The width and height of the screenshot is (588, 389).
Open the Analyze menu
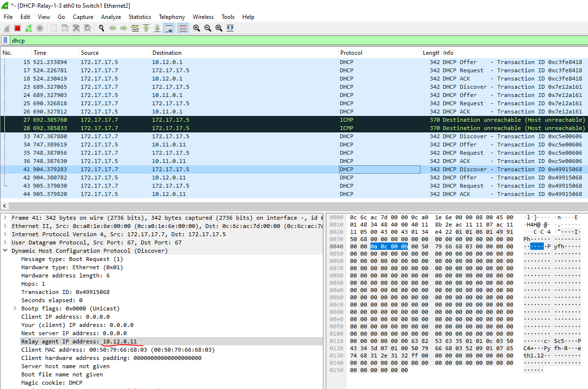pos(111,17)
